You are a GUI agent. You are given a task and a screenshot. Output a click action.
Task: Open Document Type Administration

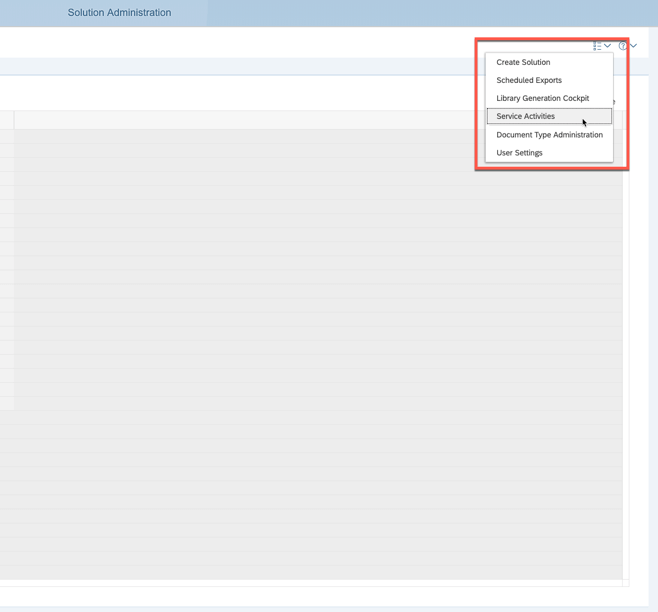[x=549, y=135]
